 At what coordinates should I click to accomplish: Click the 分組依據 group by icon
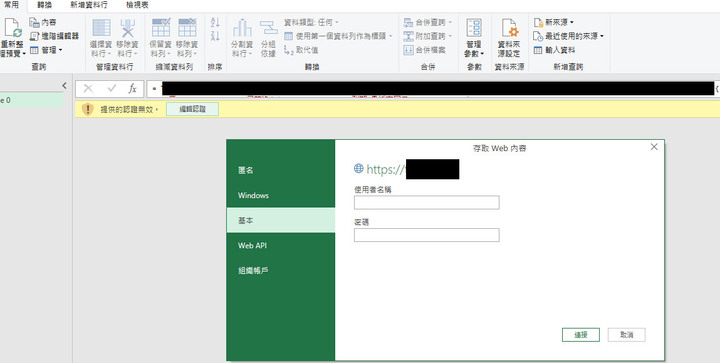(268, 28)
